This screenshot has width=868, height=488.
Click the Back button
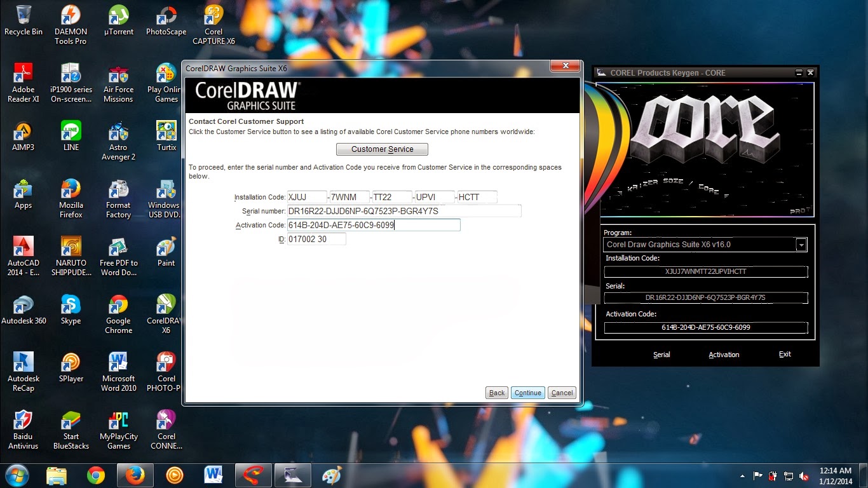[x=497, y=393]
